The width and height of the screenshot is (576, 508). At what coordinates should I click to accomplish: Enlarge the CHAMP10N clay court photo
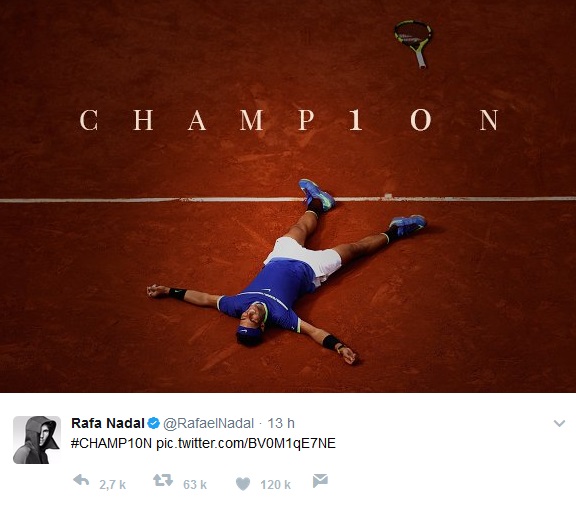point(288,196)
